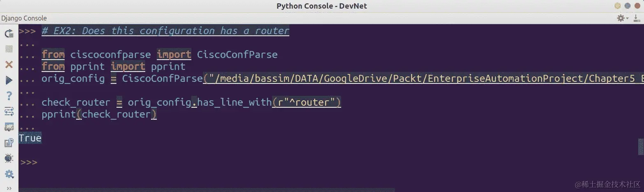Click the Rerun console icon

pos(9,33)
